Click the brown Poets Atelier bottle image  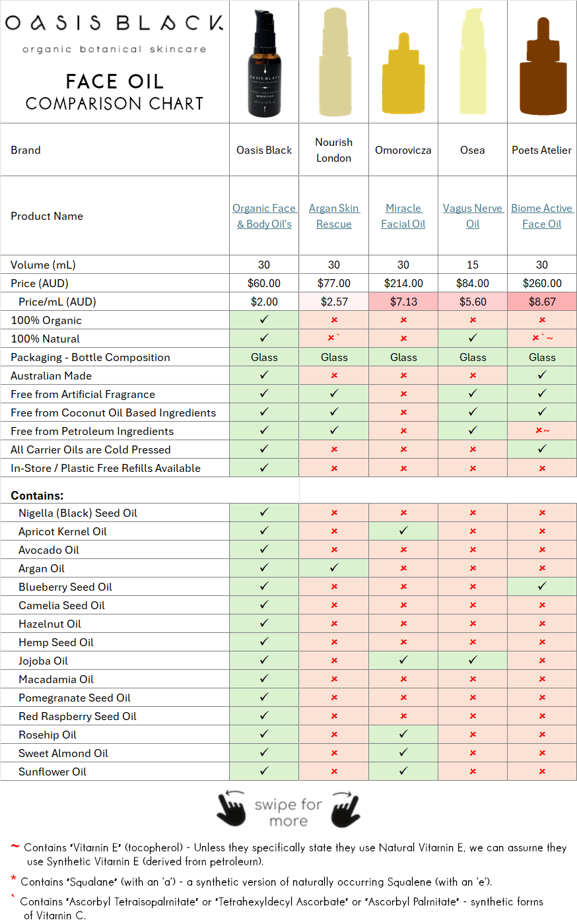click(542, 67)
